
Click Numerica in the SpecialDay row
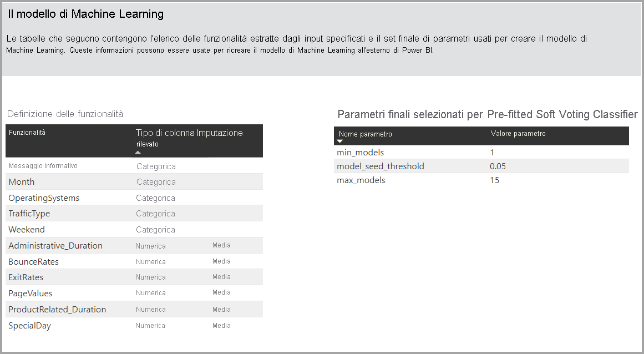click(x=150, y=326)
